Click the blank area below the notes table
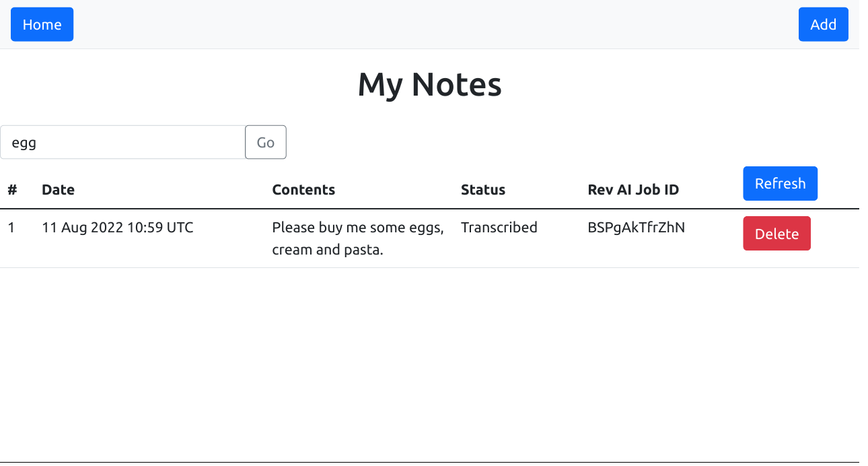The width and height of the screenshot is (868, 466). (x=431, y=364)
